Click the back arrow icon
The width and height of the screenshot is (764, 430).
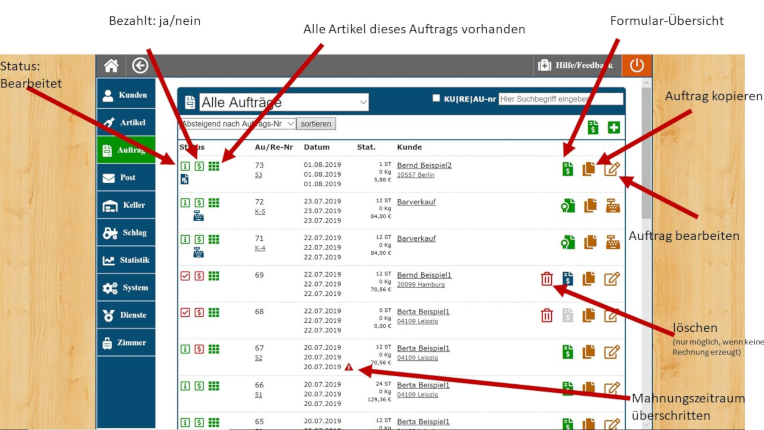pos(140,65)
